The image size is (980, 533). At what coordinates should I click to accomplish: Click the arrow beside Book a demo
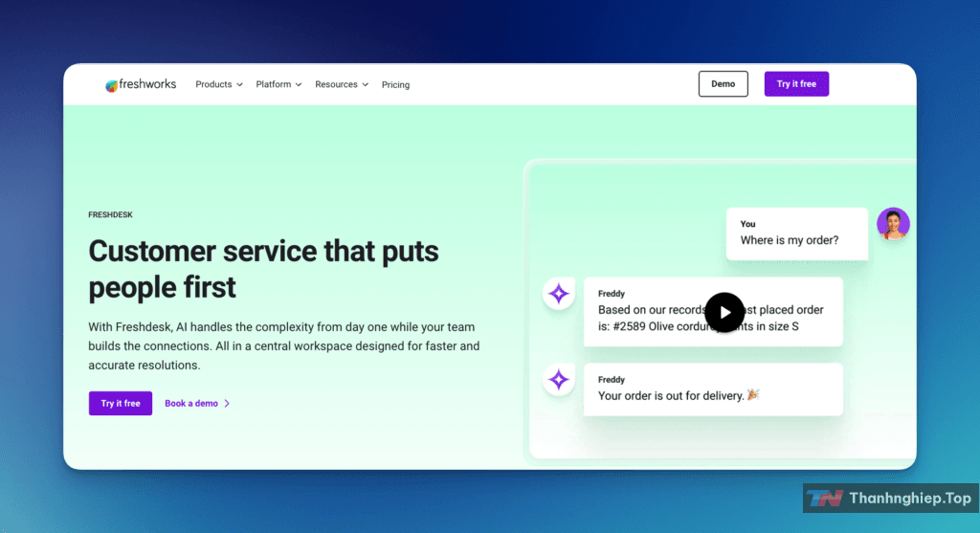point(227,404)
